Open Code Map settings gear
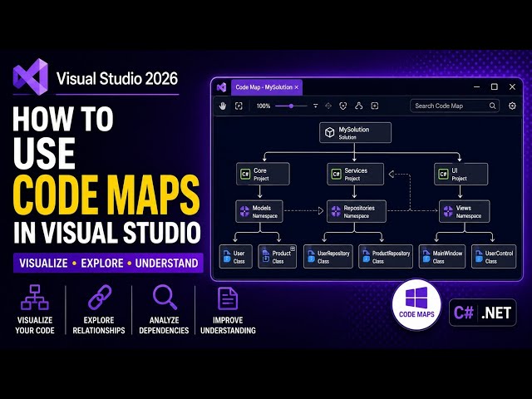Viewport: 532px width, 399px height. pos(512,106)
